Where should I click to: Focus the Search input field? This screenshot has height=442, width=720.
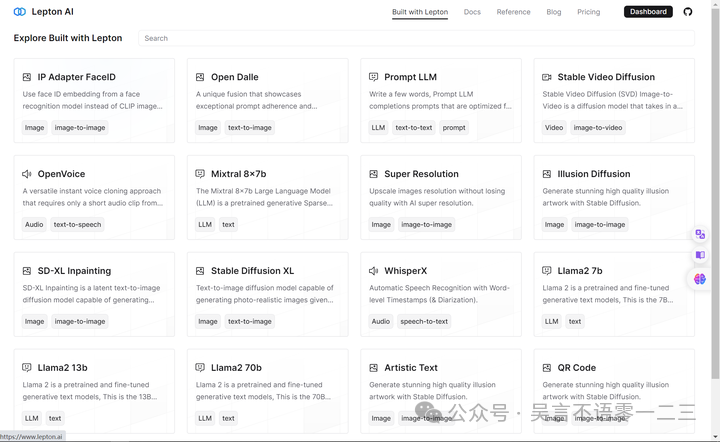pos(416,38)
